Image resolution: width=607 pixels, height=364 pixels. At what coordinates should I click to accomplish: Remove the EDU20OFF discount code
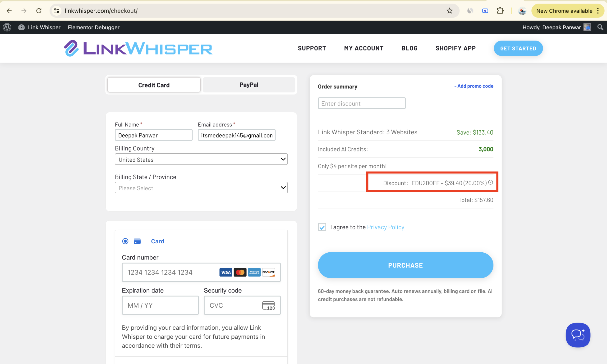click(x=490, y=182)
